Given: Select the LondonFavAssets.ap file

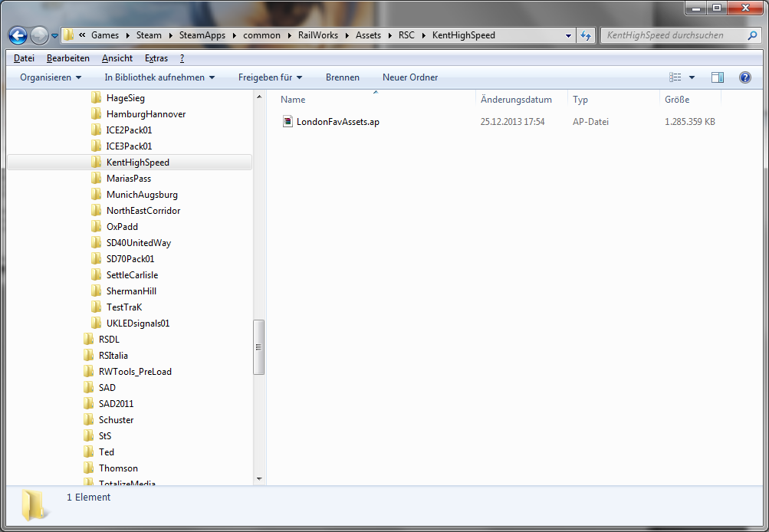Looking at the screenshot, I should (x=338, y=122).
